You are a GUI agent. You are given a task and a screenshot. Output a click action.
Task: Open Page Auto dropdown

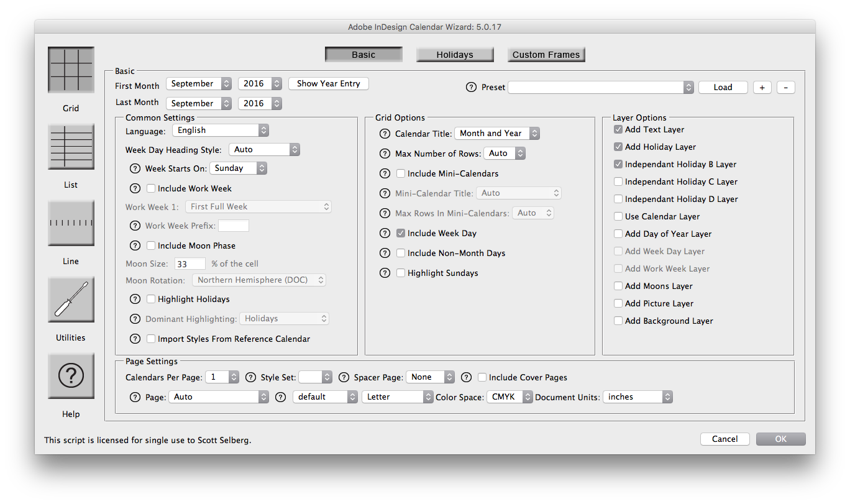click(x=219, y=396)
